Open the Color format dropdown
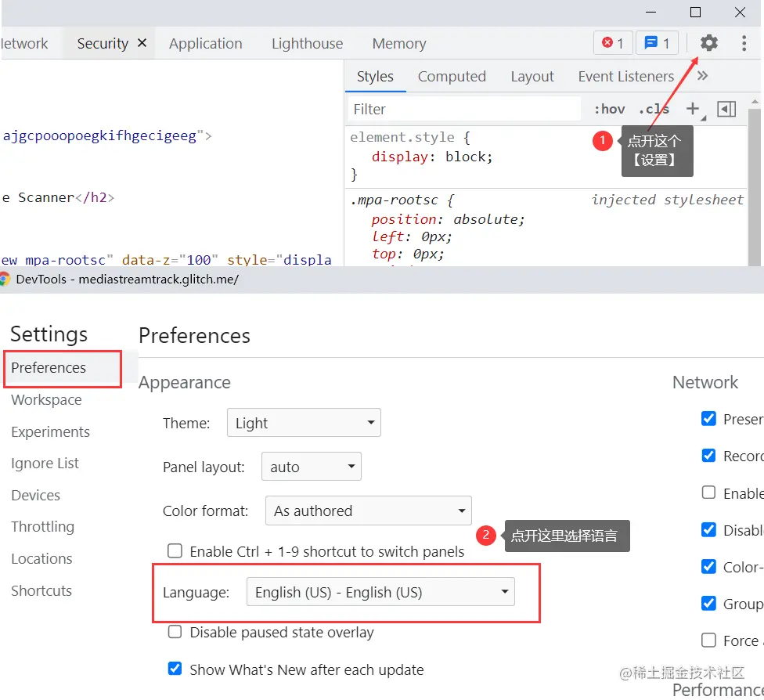 [369, 511]
